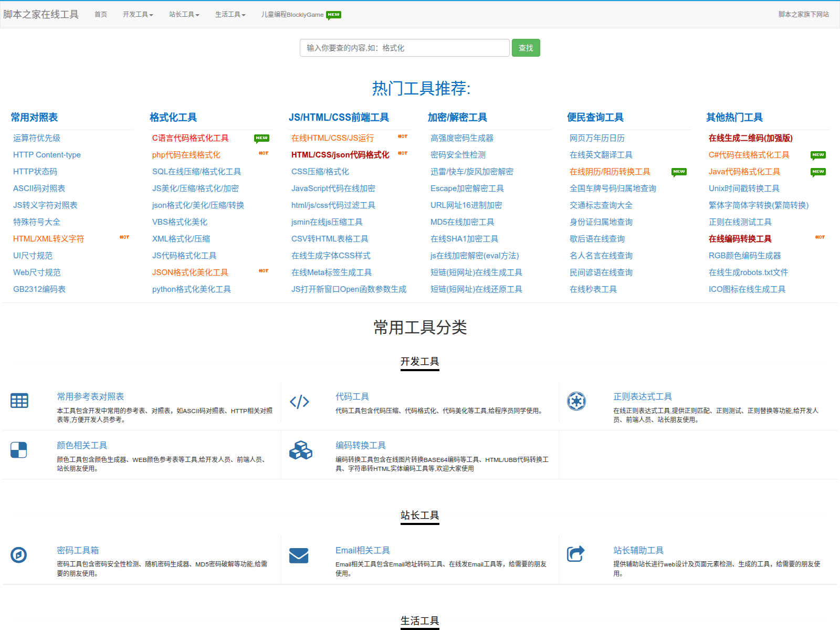Click the share arrow icon for webmaster tools
Screen dimensions: 840x630
click(576, 554)
